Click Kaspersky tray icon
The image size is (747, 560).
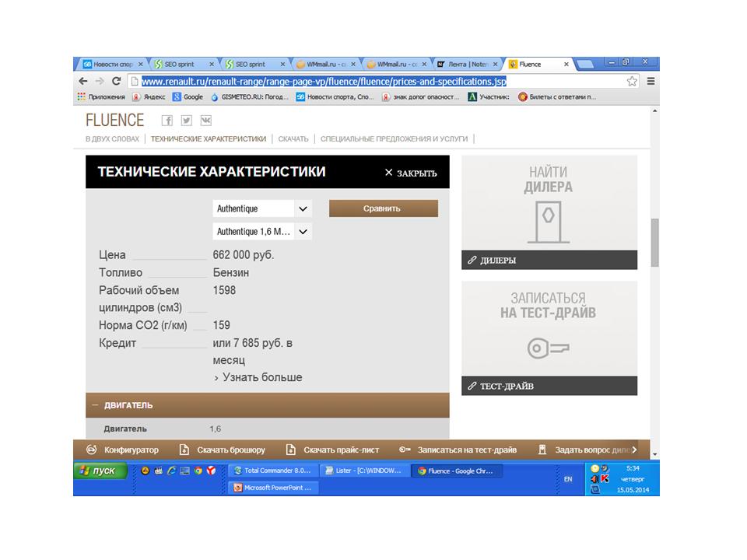tap(605, 478)
